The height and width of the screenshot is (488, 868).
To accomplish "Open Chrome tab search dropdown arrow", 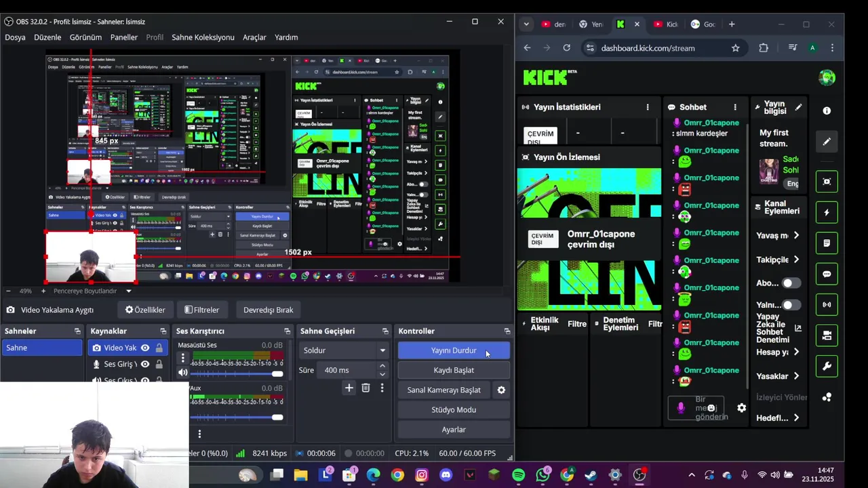I will pos(526,24).
